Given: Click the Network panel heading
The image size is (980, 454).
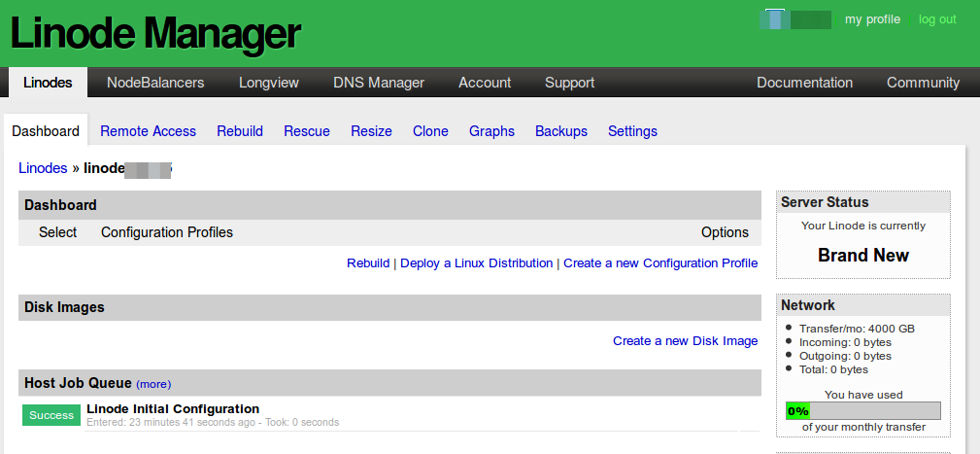Looking at the screenshot, I should (x=807, y=305).
